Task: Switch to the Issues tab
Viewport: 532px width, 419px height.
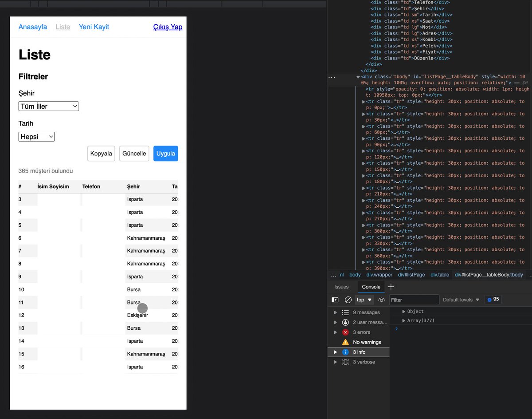Action: tap(341, 287)
